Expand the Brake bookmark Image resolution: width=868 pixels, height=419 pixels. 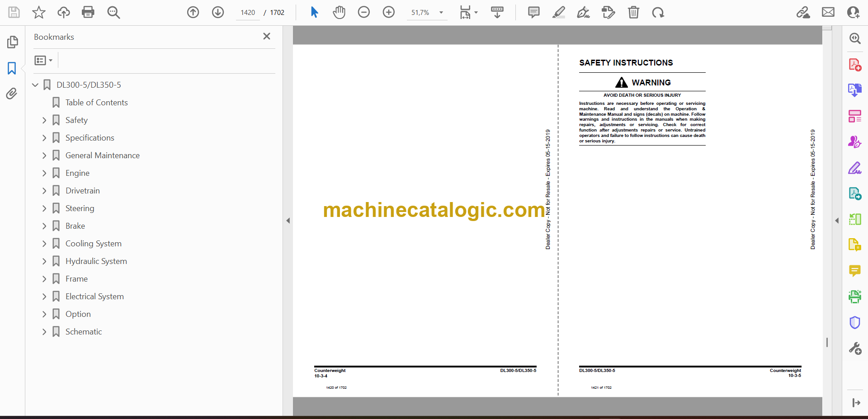point(44,226)
